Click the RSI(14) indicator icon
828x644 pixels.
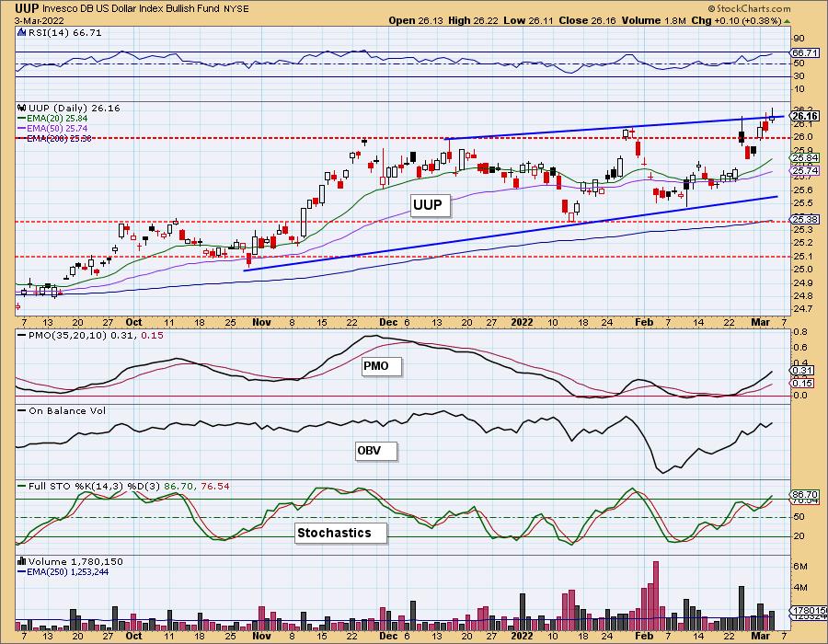tap(22, 32)
